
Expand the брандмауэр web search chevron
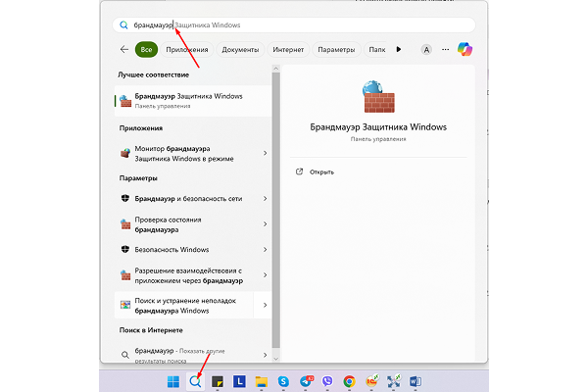pyautogui.click(x=266, y=355)
